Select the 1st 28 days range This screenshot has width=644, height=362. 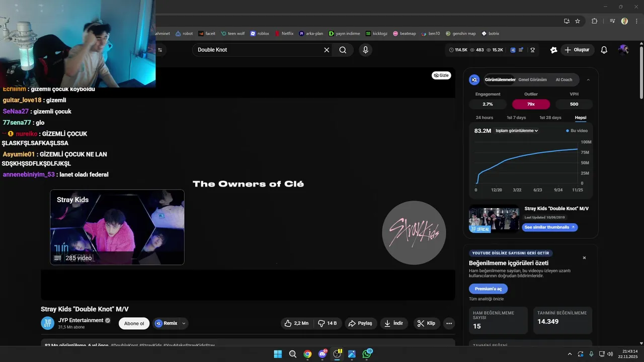coord(550,118)
